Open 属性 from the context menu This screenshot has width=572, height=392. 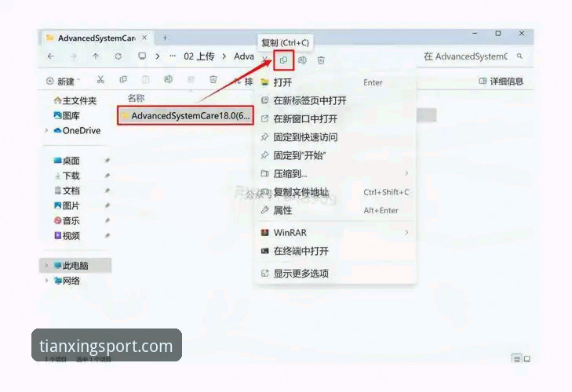[335, 210]
